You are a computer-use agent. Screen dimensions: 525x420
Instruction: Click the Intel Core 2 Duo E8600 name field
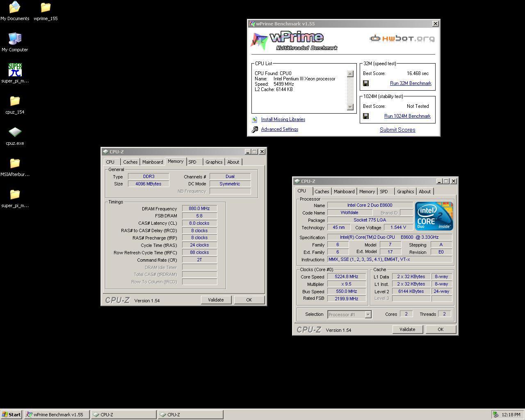coord(370,205)
